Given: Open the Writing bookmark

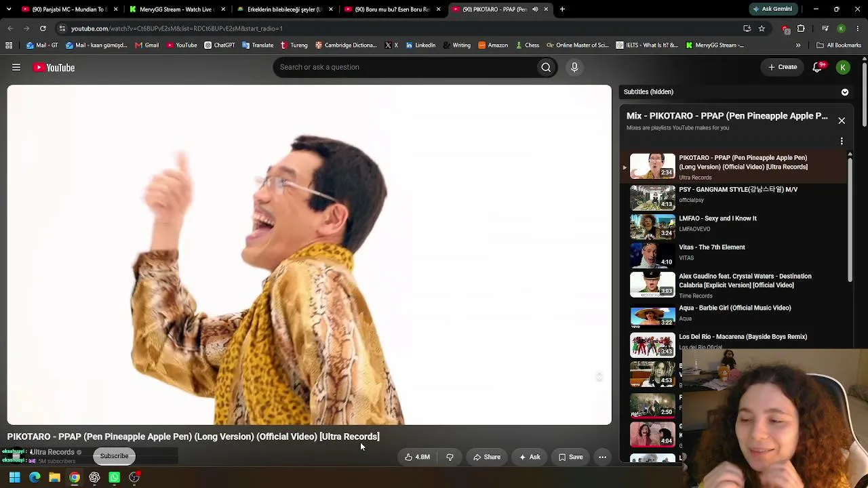Looking at the screenshot, I should tap(456, 45).
